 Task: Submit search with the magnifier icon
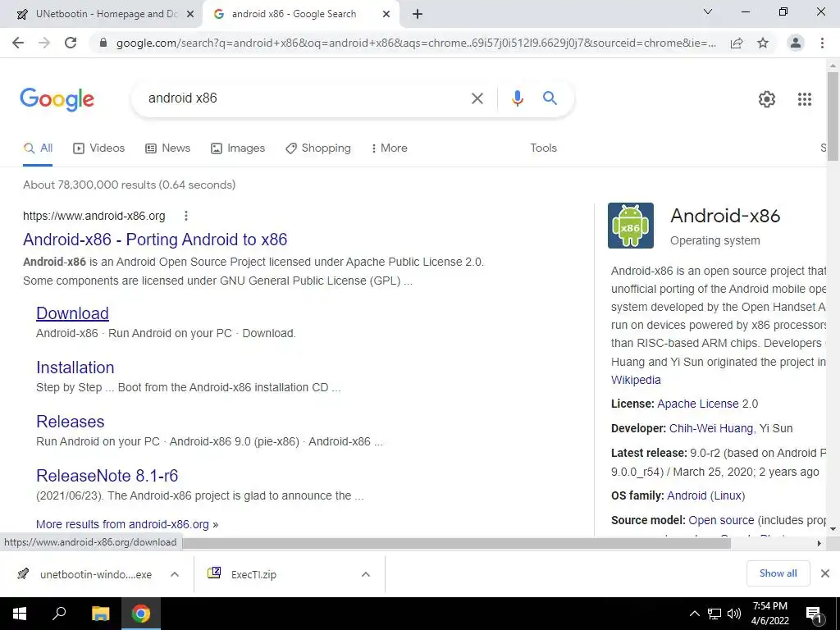click(x=550, y=98)
